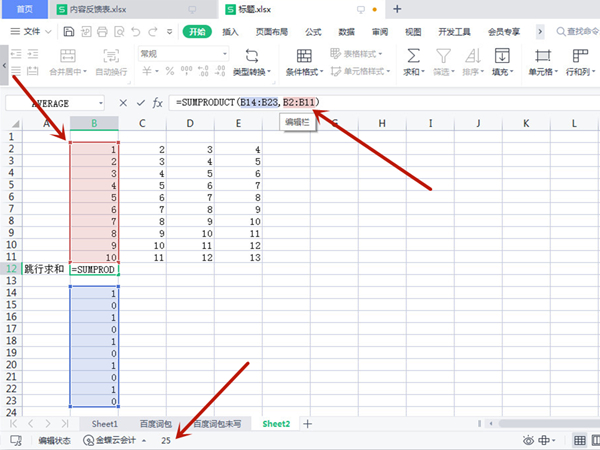Switch to the Sheet1 worksheet tab
The height and width of the screenshot is (450, 600).
click(105, 424)
